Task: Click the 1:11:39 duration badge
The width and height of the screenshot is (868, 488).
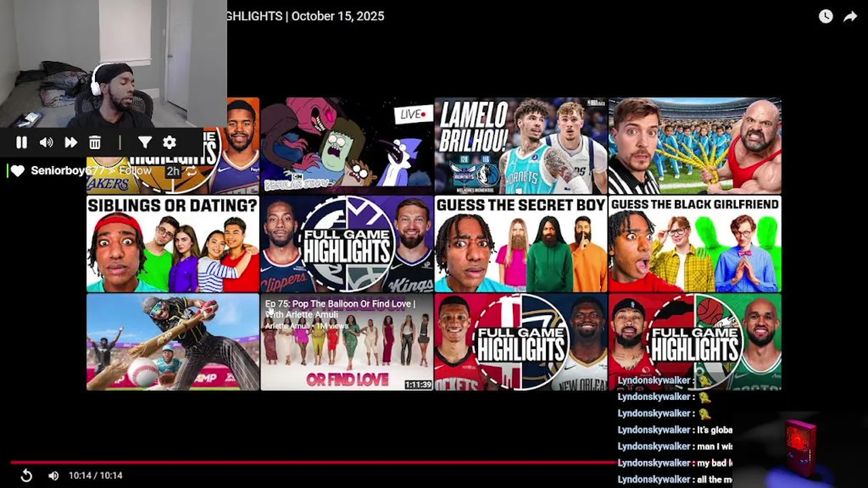Action: click(x=418, y=384)
